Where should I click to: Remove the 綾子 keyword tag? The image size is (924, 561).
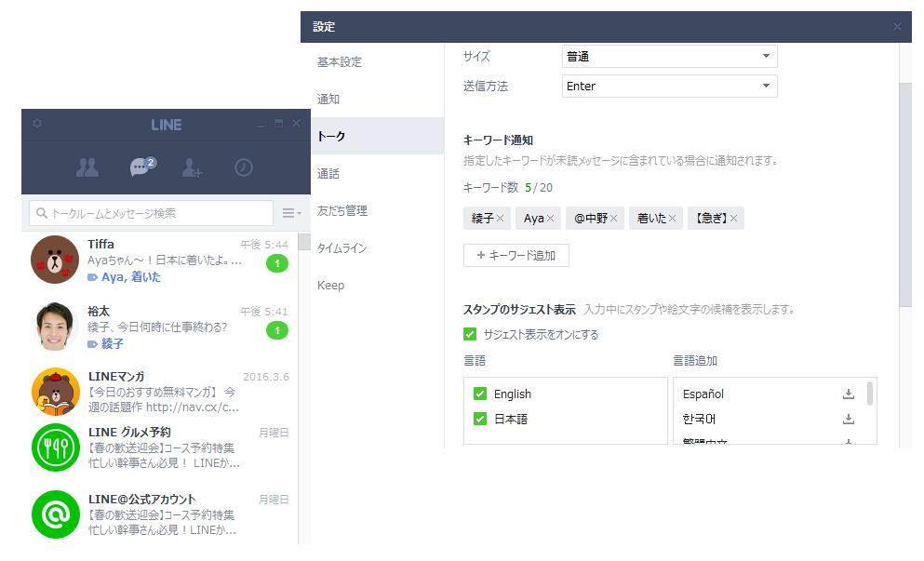tap(500, 218)
